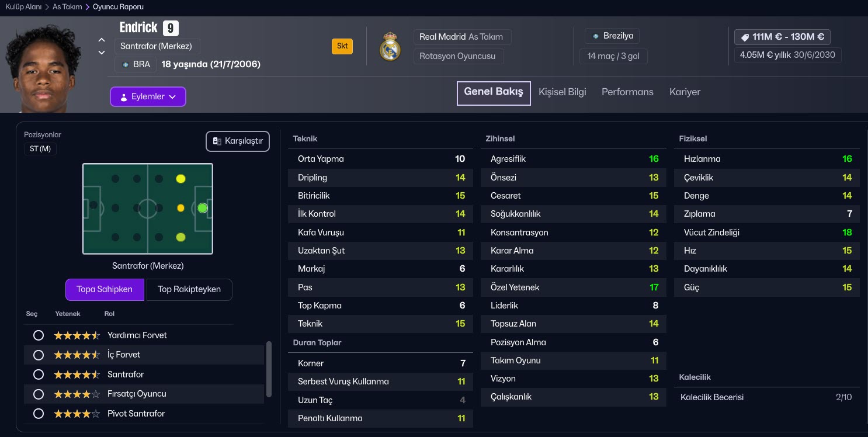Click the BRA nationality flag badge

(125, 65)
